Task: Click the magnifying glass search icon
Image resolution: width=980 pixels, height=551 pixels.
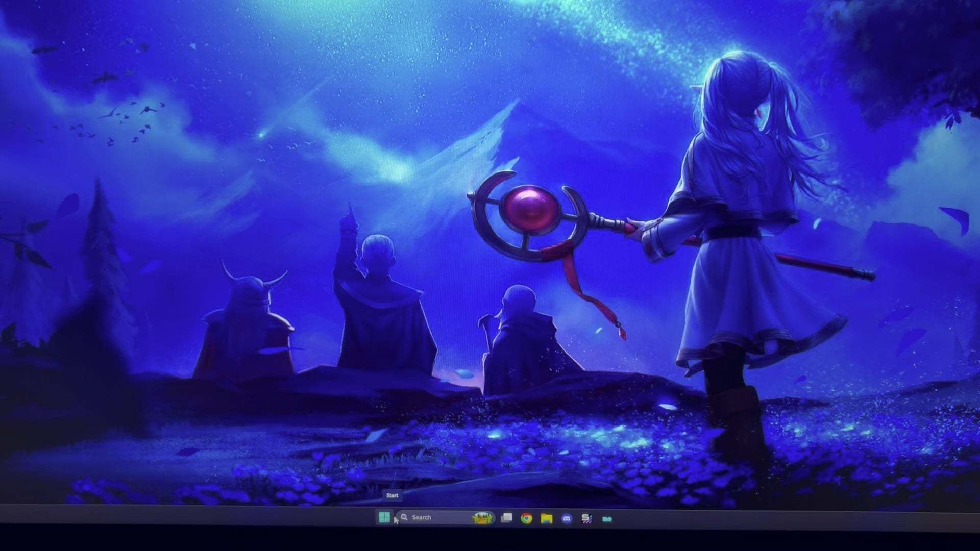Action: (404, 517)
